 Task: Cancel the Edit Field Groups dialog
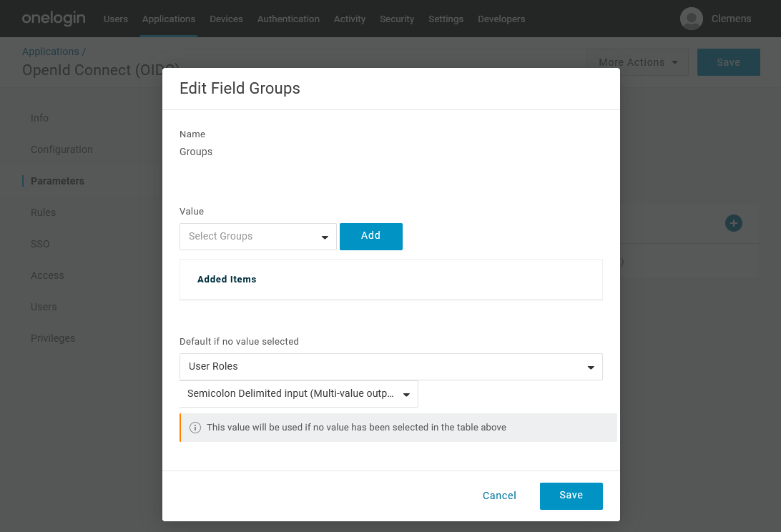coord(499,496)
